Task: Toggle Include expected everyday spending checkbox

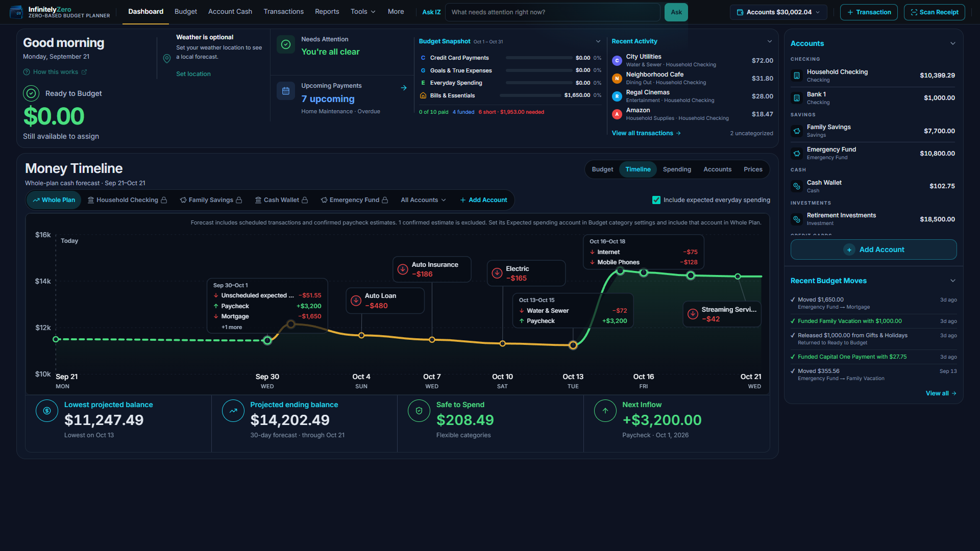Action: [656, 200]
